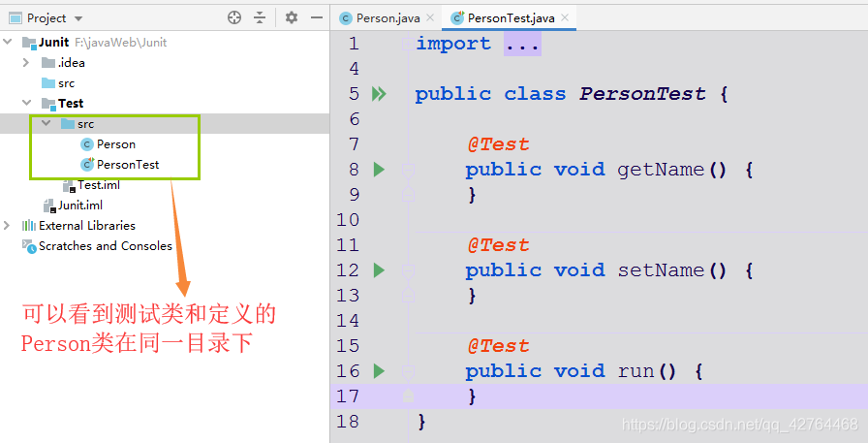The image size is (868, 443).
Task: Click the collapsed import ellipsis
Action: coord(522,44)
